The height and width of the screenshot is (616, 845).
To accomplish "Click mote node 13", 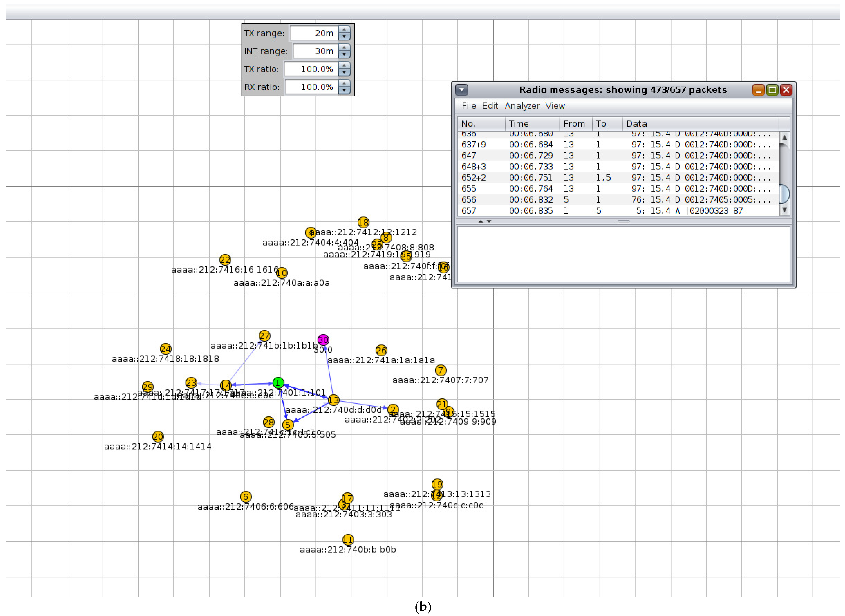I will coord(334,400).
